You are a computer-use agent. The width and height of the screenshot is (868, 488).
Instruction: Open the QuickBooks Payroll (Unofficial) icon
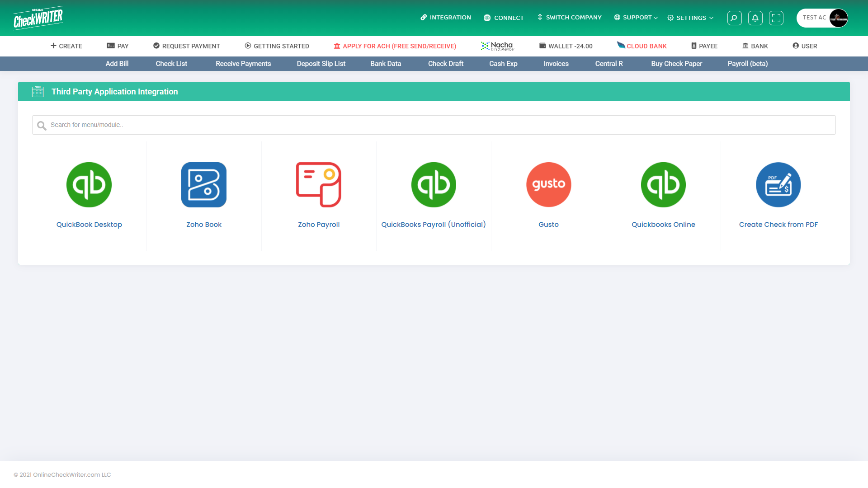tap(434, 185)
